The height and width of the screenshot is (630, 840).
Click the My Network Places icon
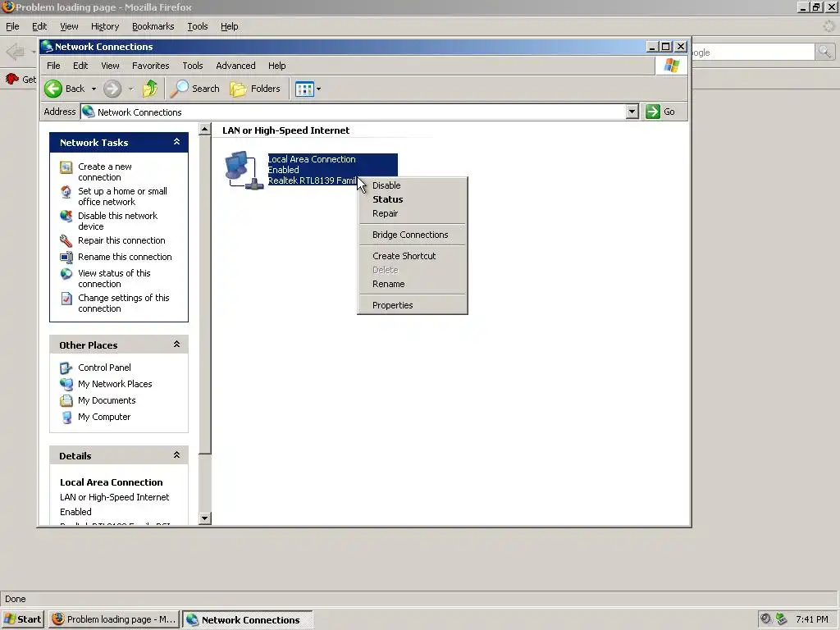tap(66, 385)
